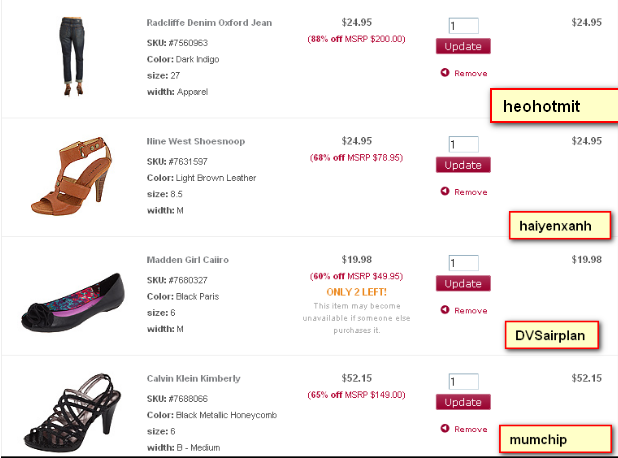Open Radcliffe Denim Oxford Jean product link

click(x=208, y=22)
